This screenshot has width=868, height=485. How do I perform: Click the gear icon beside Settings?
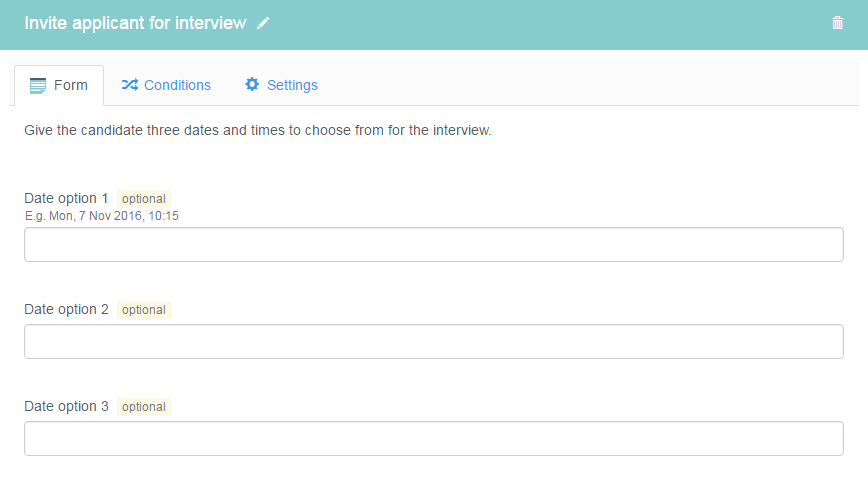[x=252, y=84]
